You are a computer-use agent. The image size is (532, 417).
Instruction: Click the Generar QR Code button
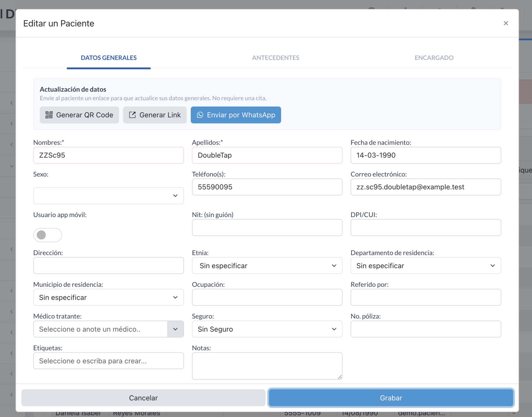click(79, 115)
